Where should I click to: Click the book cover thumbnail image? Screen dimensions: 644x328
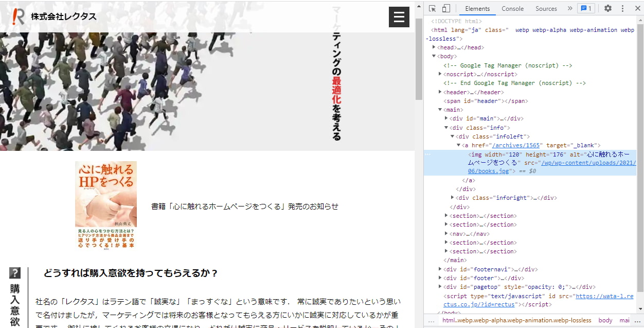click(106, 205)
